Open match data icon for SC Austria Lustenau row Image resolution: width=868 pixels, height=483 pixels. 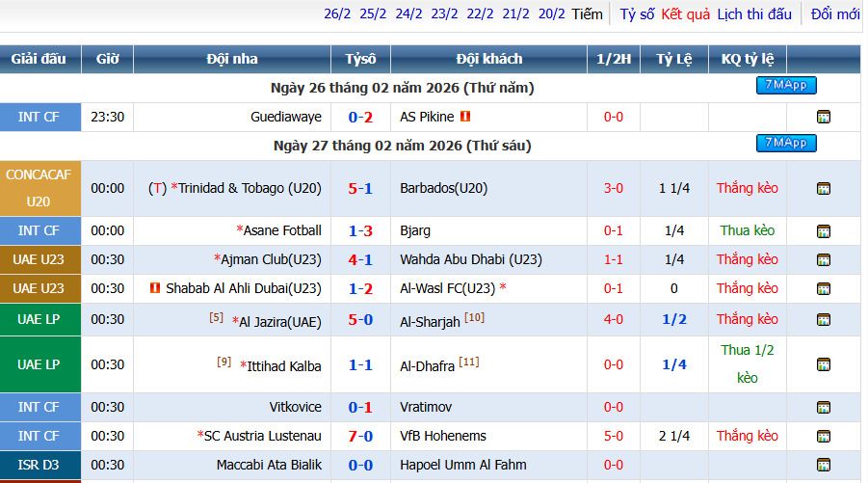tap(823, 436)
